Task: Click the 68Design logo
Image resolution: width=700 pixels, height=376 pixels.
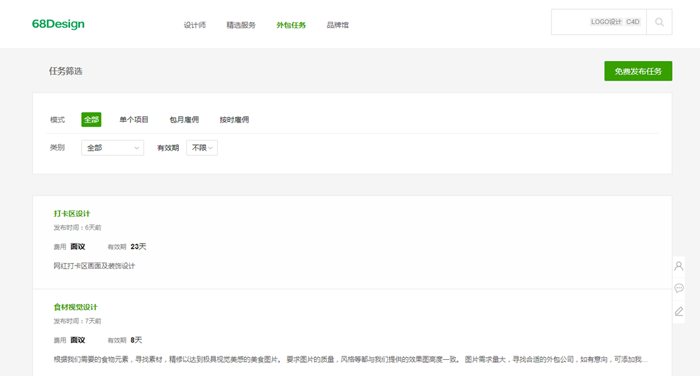Action: tap(58, 24)
